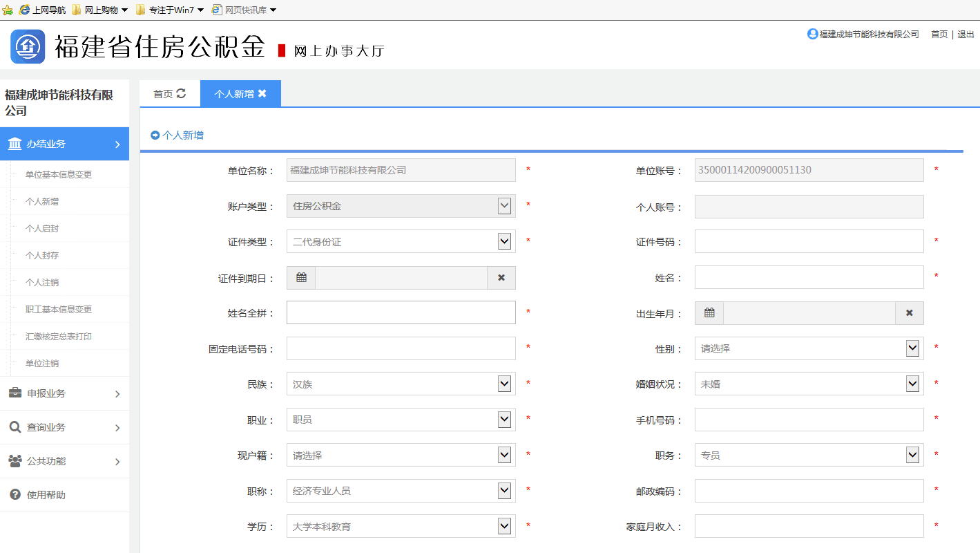Close the 个人新增 tab with the X
This screenshot has width=980, height=553.
[x=262, y=93]
